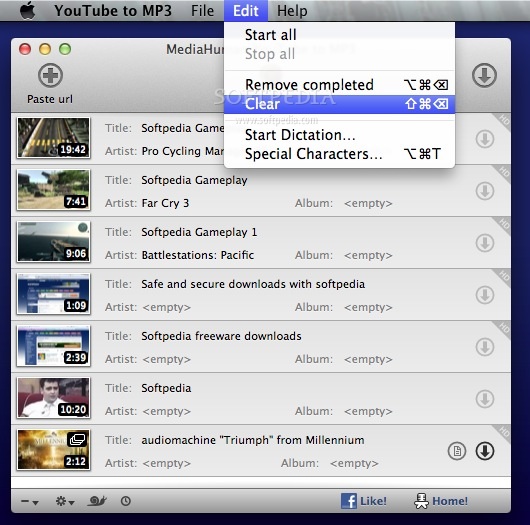Image resolution: width=530 pixels, height=525 pixels.
Task: Expand the gear settings dropdown
Action: click(65, 501)
